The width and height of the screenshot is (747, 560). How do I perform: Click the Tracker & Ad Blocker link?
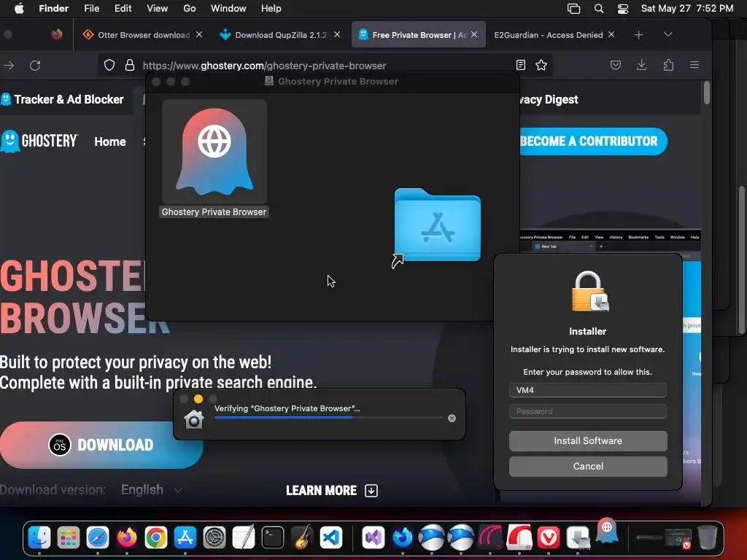pyautogui.click(x=63, y=99)
